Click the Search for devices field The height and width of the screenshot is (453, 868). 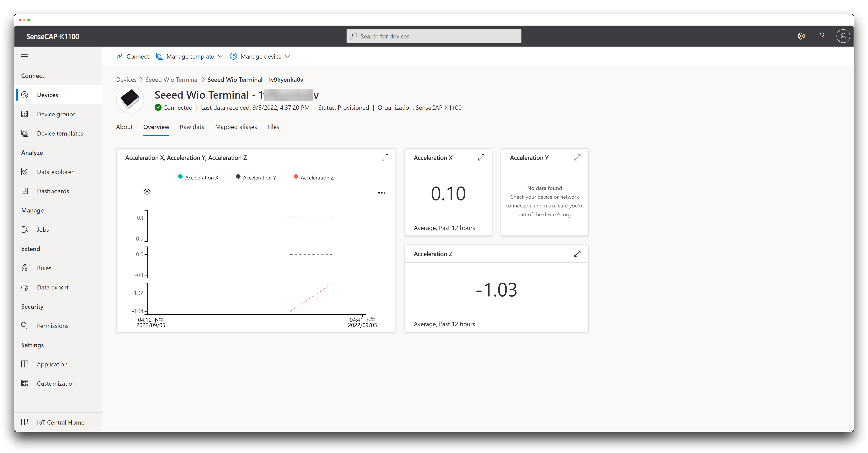point(434,36)
